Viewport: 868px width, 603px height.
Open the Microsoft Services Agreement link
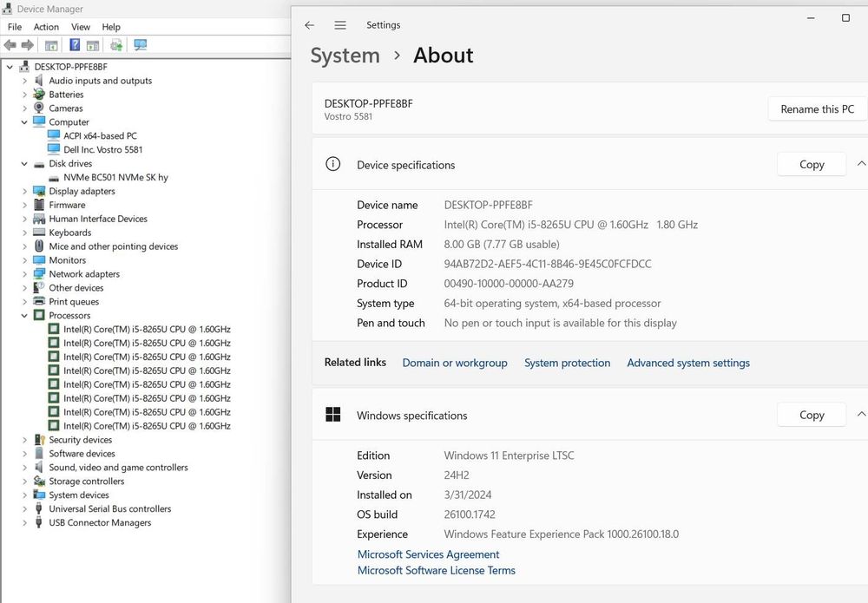(x=428, y=554)
